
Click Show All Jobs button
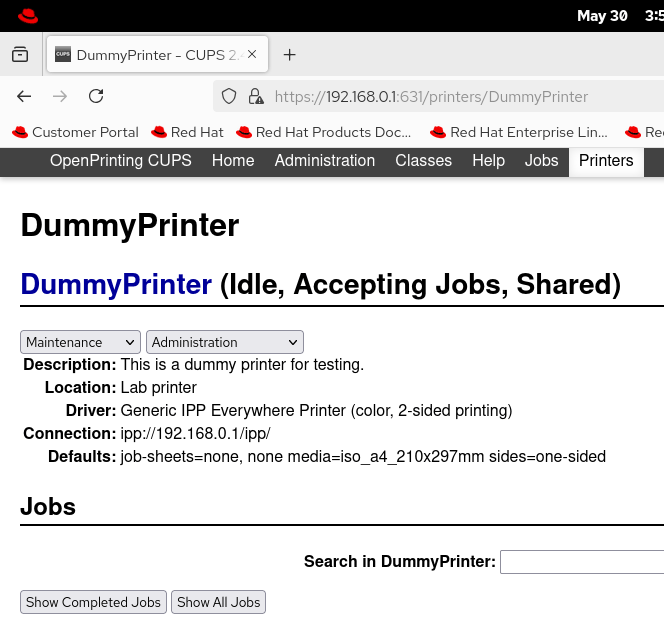219,602
